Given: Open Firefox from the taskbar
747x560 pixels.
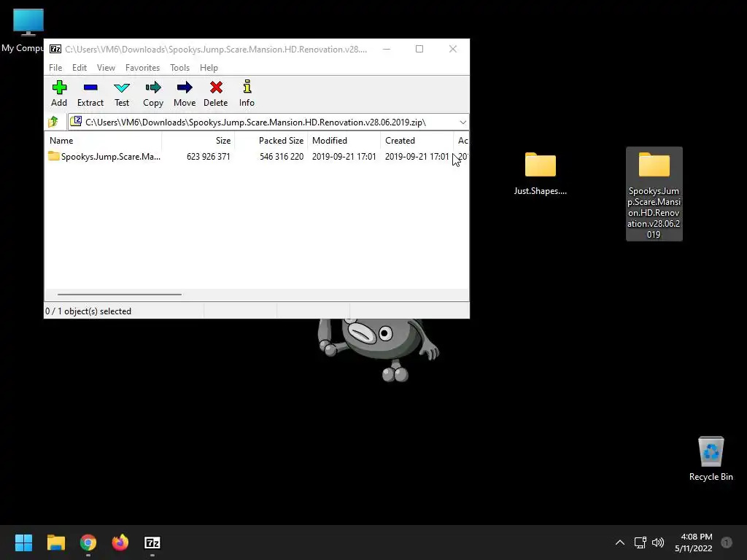Looking at the screenshot, I should 120,542.
